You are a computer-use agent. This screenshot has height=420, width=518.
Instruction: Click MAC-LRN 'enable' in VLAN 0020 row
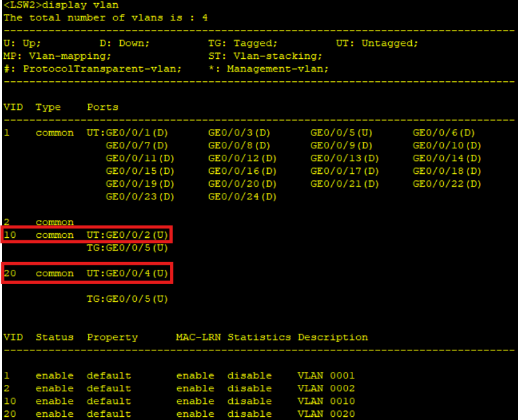(x=195, y=414)
